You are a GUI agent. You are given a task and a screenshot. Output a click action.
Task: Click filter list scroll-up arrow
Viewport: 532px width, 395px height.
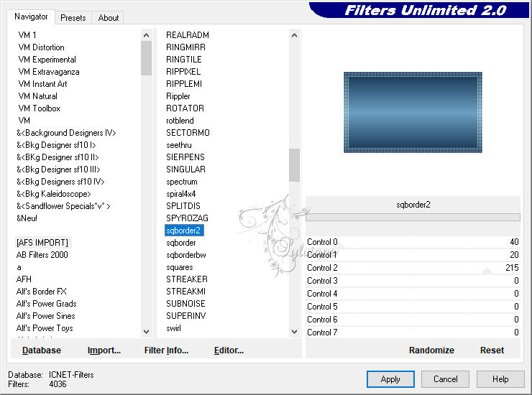pos(295,35)
